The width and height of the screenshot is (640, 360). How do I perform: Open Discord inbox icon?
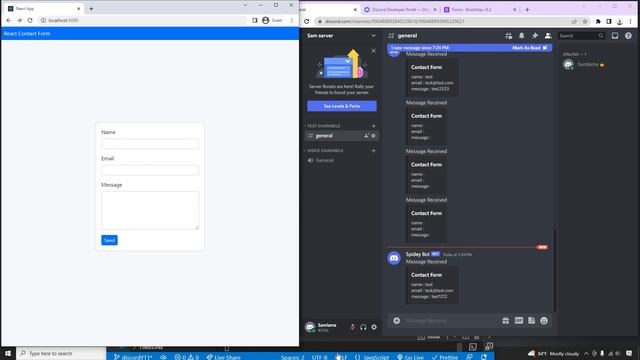615,36
